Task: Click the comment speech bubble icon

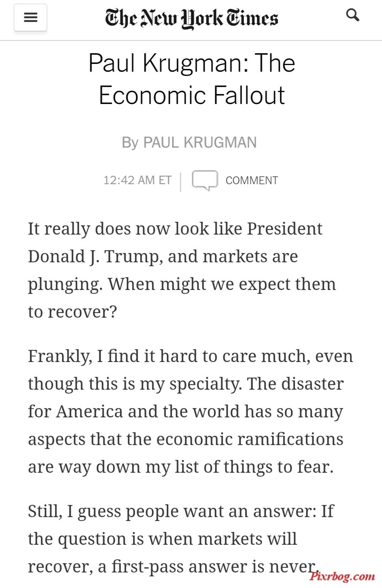Action: (205, 180)
